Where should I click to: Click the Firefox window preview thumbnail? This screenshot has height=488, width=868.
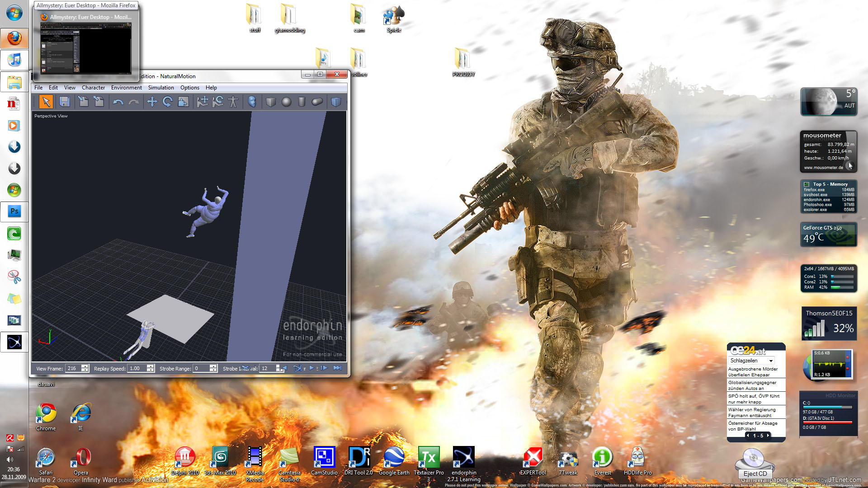86,47
